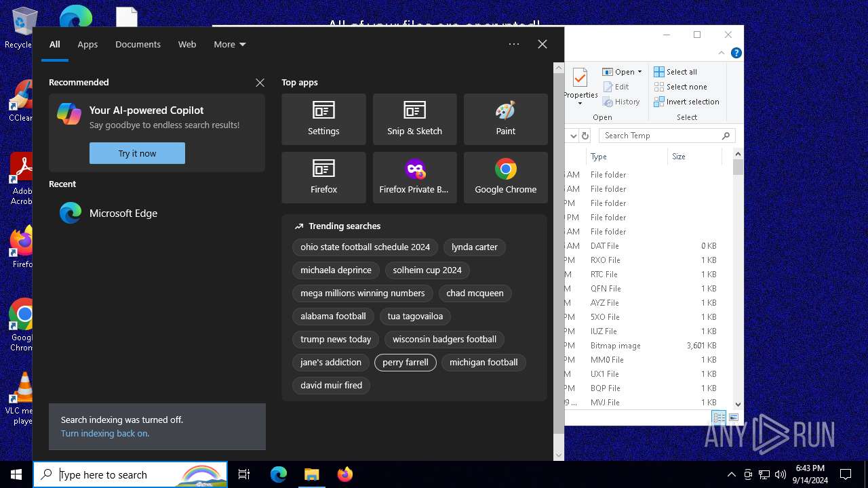Open Settings from Top apps

(x=323, y=119)
